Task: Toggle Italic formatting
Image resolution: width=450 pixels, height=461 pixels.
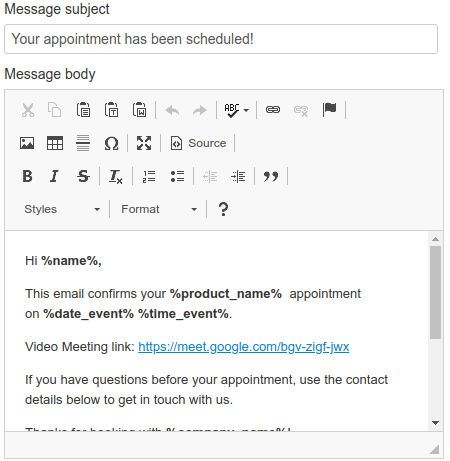Action: (54, 176)
